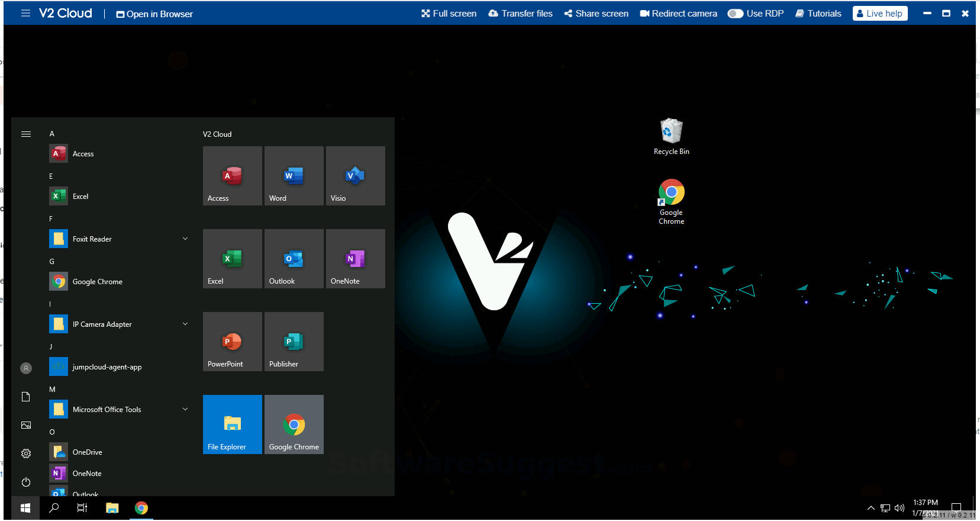
Task: Open the File Explorer tile
Action: [232, 424]
